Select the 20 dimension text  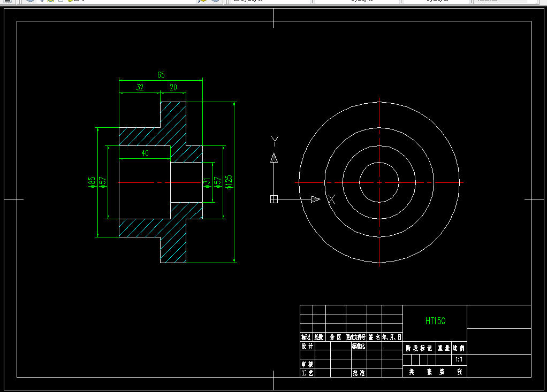point(173,88)
